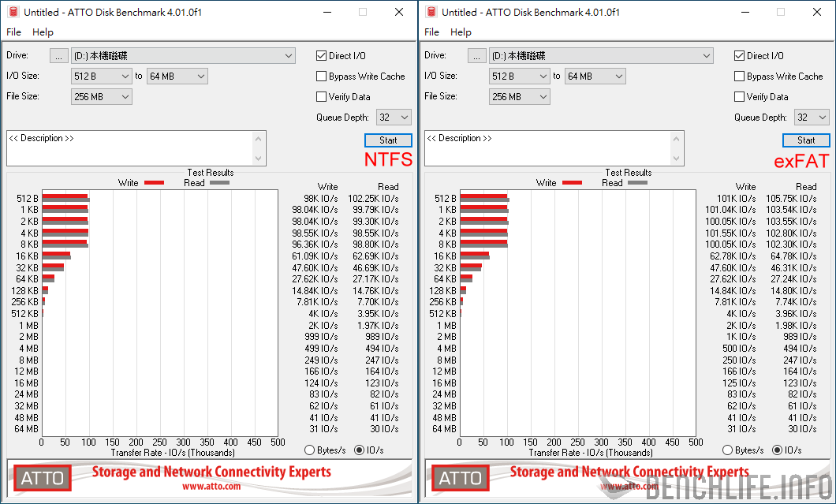Uncheck Direct I/O in exFAT window

739,55
